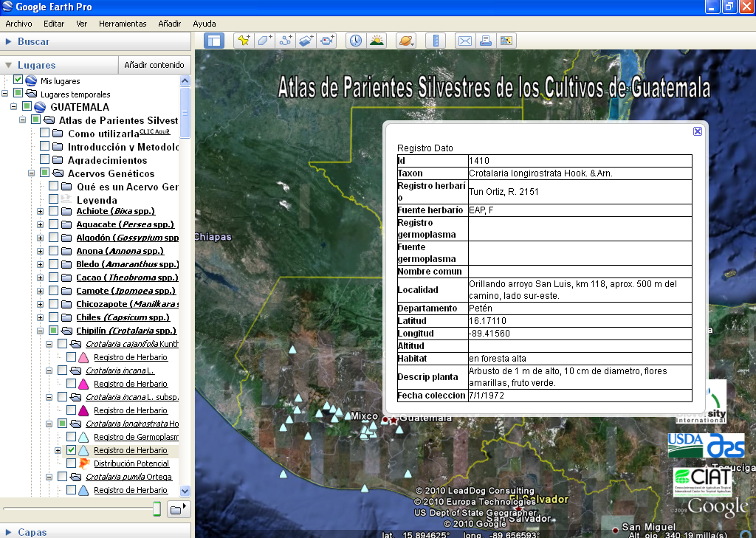Add an image overlay
This screenshot has height=538, width=756.
pos(306,41)
